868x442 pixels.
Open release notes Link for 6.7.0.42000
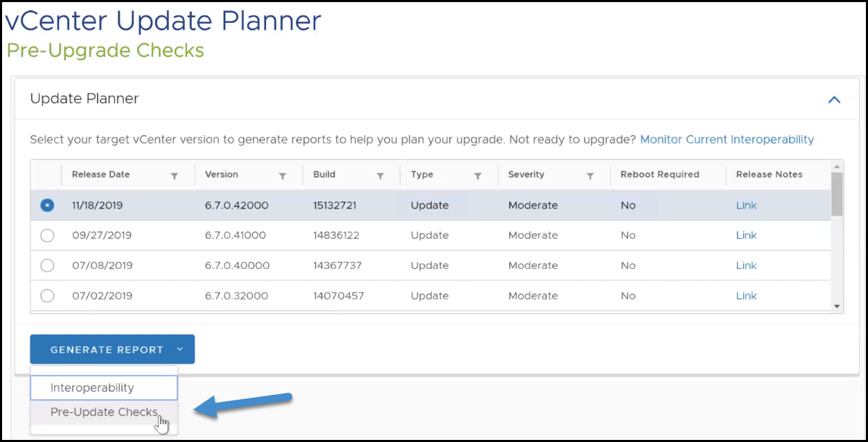pyautogui.click(x=746, y=206)
